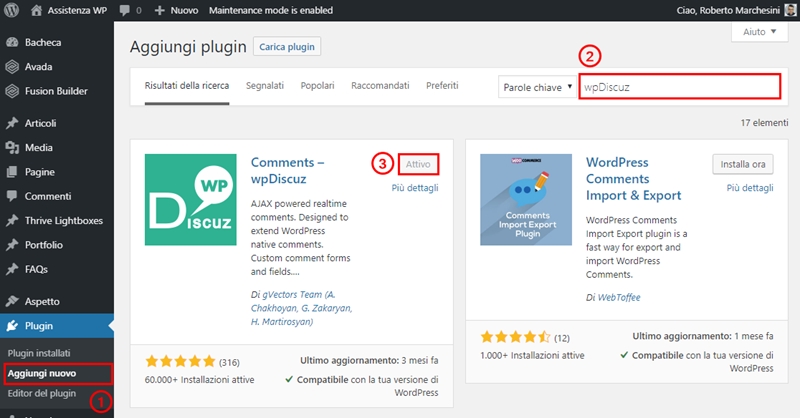Click the Avada icon in the sidebar
Viewport: 800px width, 418px height.
(x=12, y=67)
